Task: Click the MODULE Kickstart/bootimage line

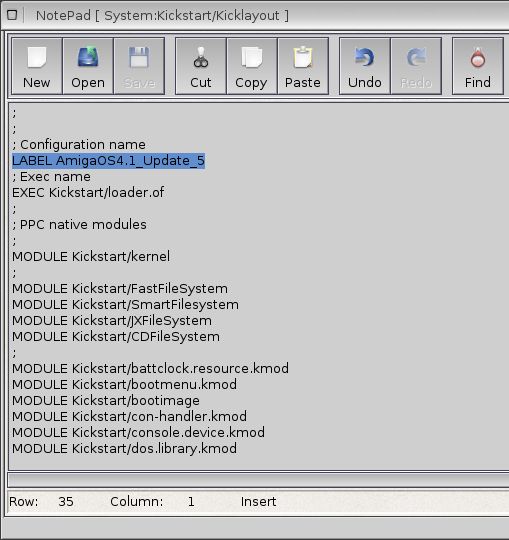Action: pos(106,401)
